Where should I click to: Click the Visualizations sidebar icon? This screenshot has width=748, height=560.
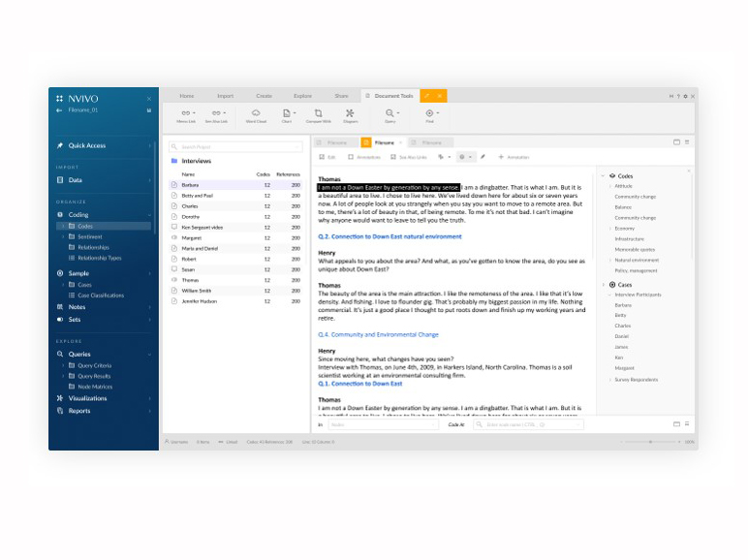click(60, 398)
